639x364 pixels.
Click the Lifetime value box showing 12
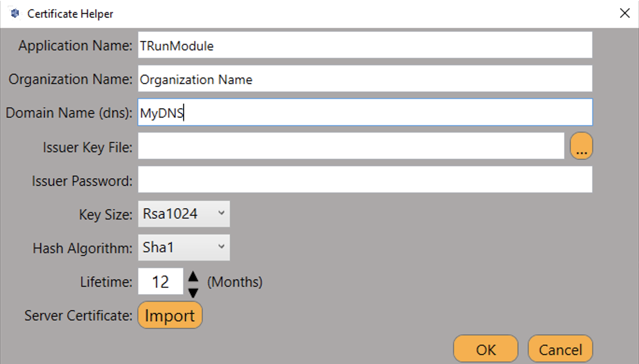(160, 282)
